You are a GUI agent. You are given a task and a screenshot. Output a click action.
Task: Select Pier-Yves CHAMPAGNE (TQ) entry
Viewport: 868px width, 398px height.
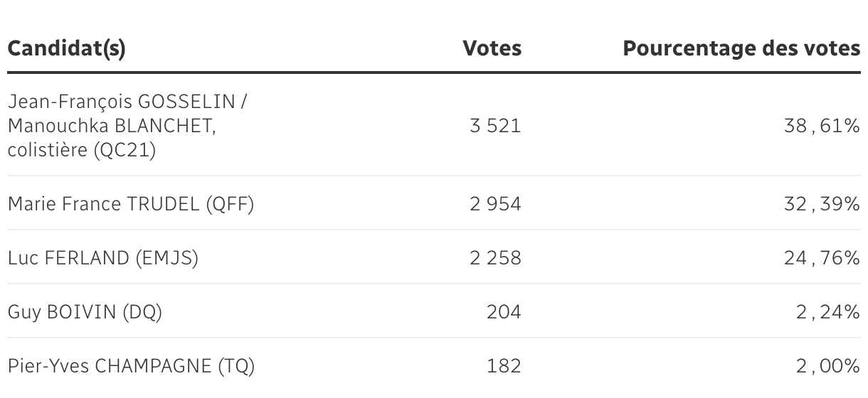pyautogui.click(x=131, y=366)
